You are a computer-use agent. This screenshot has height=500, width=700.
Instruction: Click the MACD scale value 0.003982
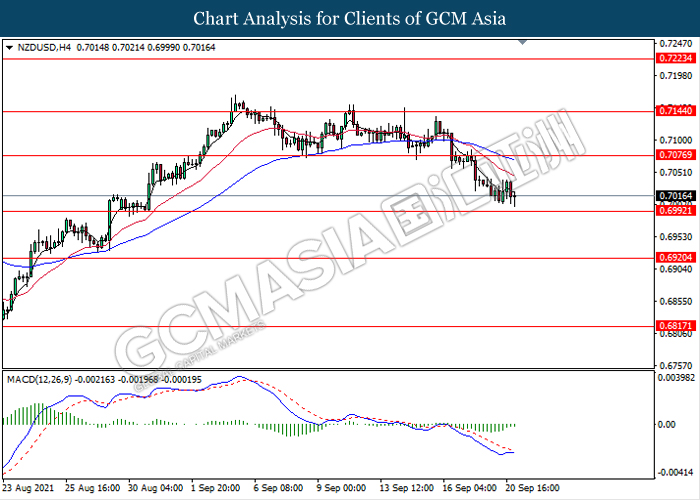pyautogui.click(x=676, y=378)
